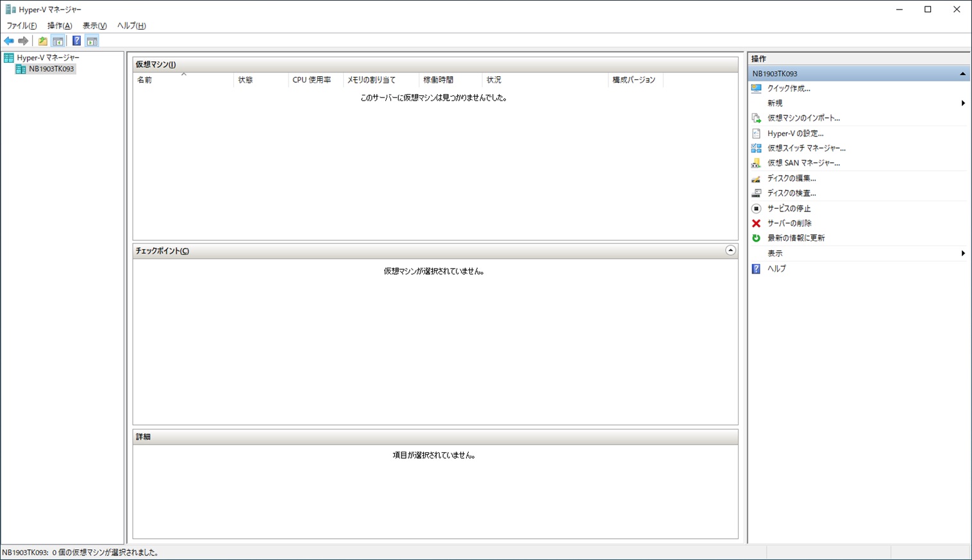Expand the 表示 submenu in actions pane
The width and height of the screenshot is (972, 560).
click(962, 253)
